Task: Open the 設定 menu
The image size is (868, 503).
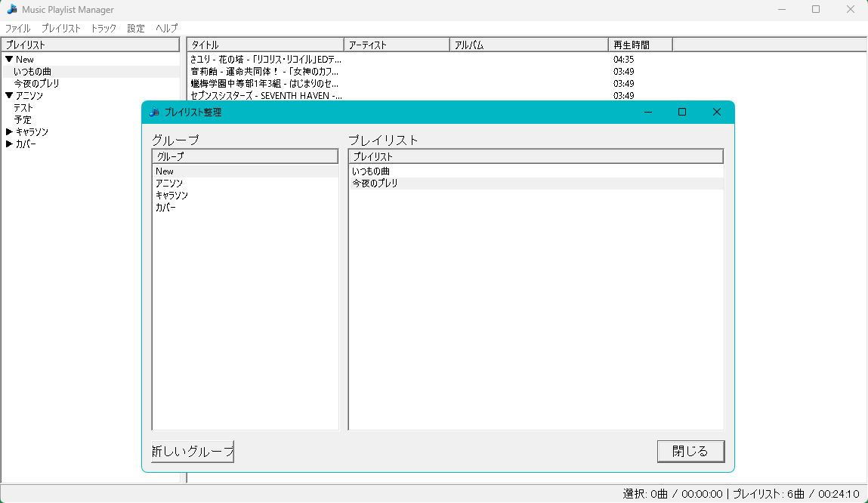Action: [136, 28]
